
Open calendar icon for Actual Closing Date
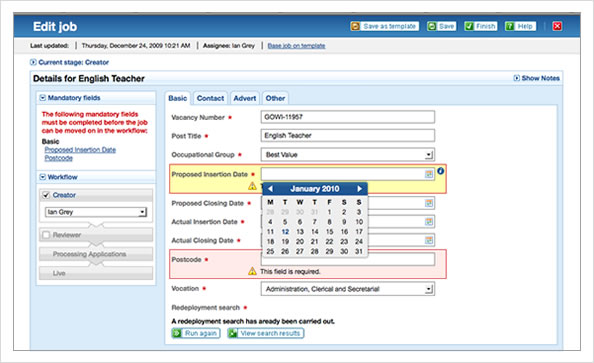(x=429, y=240)
